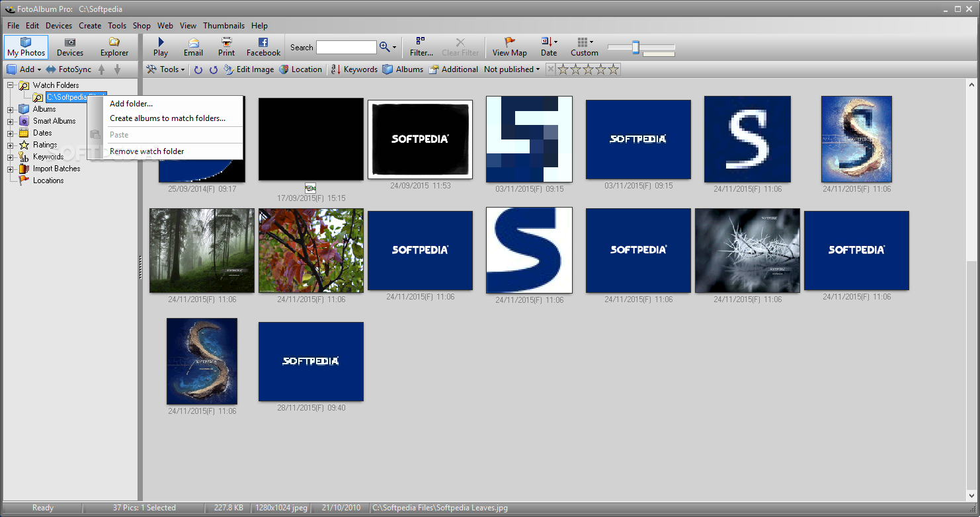Open Additional info panel
Viewport: 980px width, 517px height.
pos(453,69)
